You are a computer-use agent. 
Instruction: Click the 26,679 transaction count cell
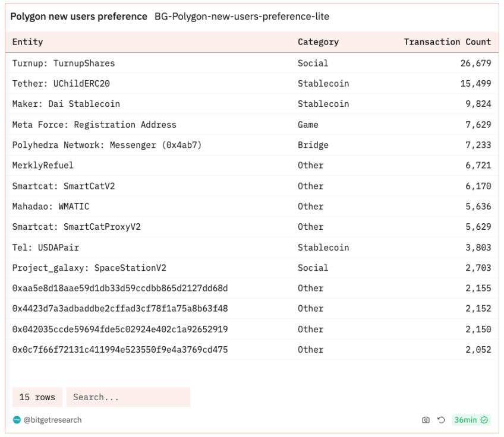coord(475,64)
